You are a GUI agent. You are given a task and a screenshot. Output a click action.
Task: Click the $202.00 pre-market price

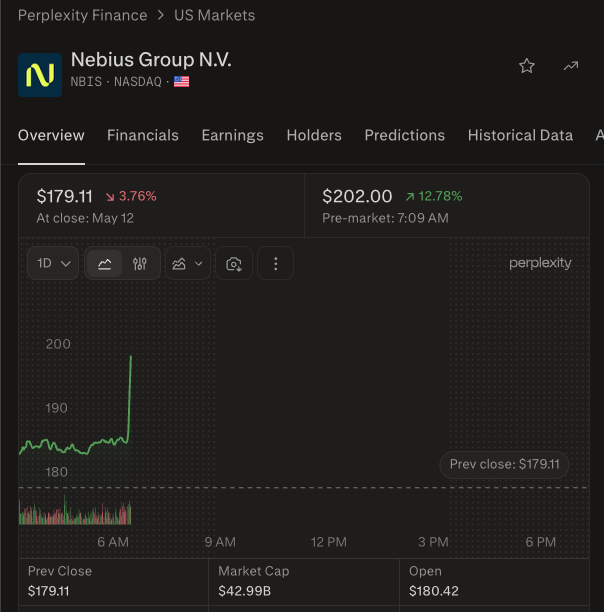coord(357,196)
